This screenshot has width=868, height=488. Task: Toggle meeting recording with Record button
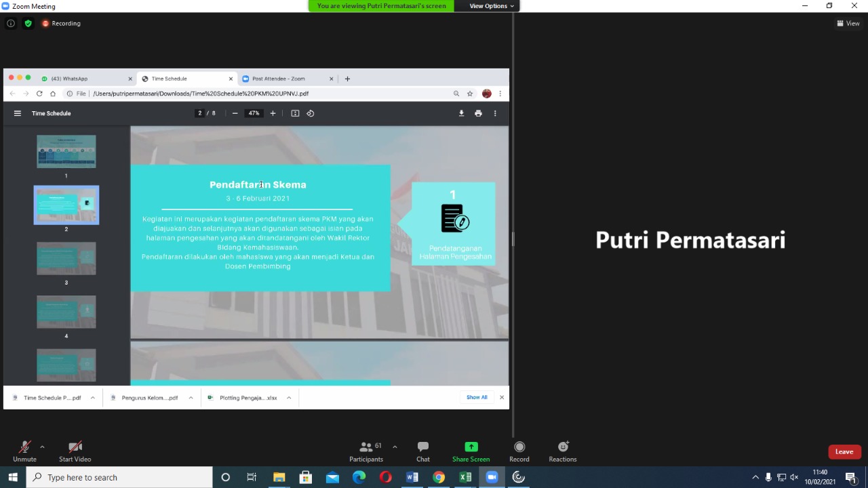pos(519,451)
